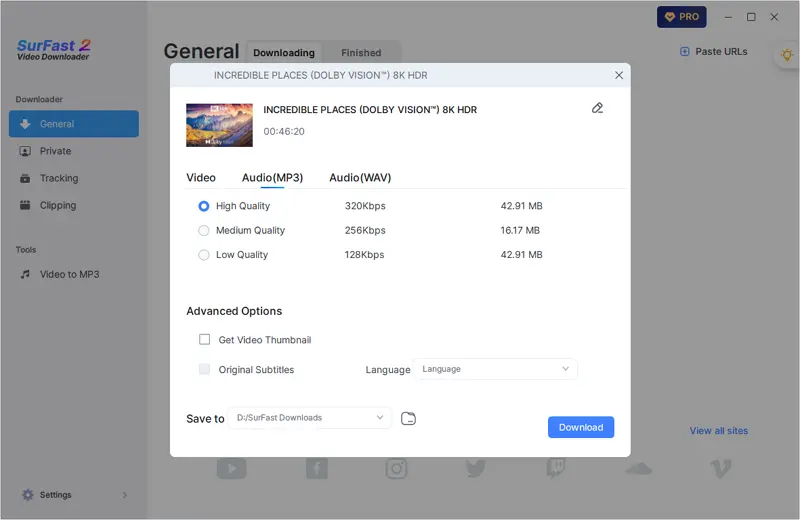Open the Clipping section in sidebar
This screenshot has width=800, height=520.
click(57, 205)
